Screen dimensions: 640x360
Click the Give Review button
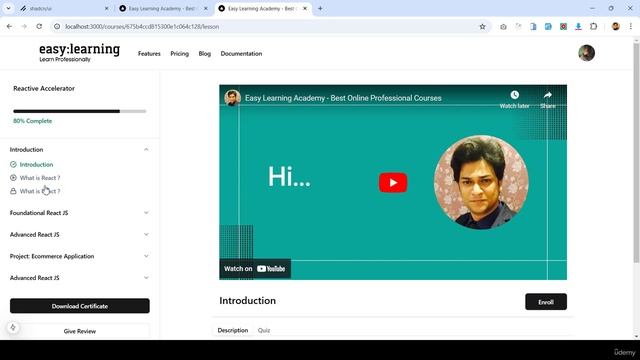pyautogui.click(x=80, y=331)
